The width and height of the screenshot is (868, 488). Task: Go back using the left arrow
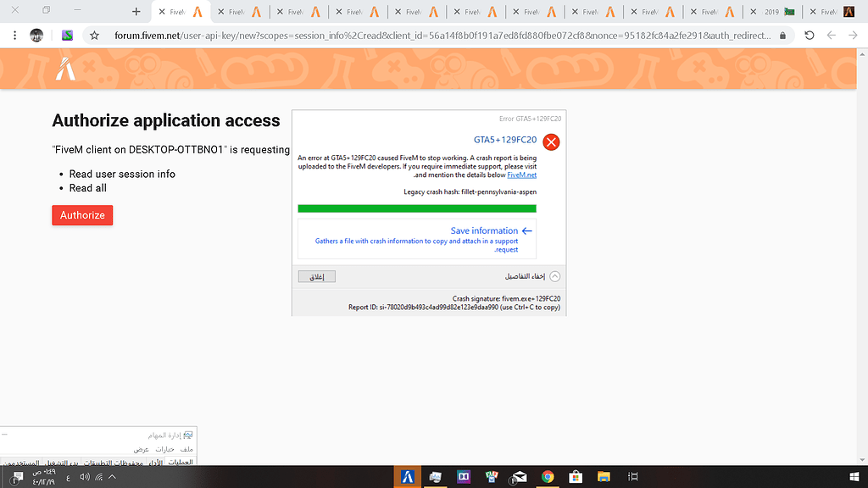(x=831, y=36)
